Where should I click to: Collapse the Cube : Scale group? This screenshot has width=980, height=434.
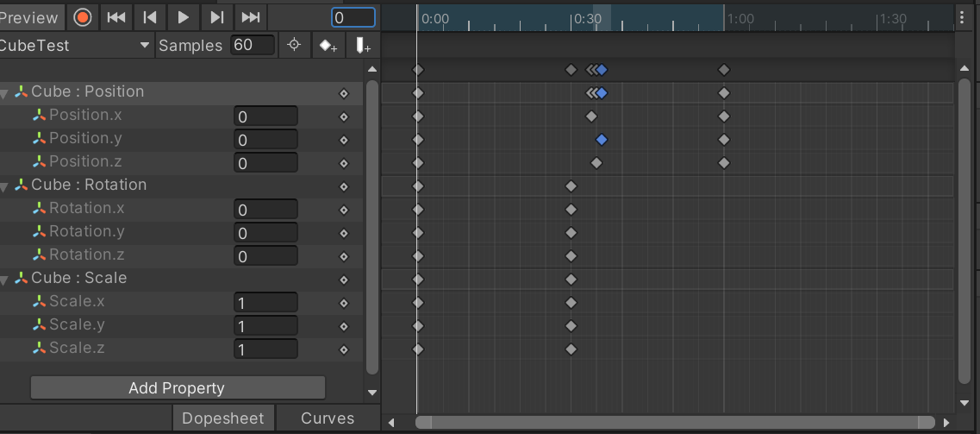click(x=4, y=280)
